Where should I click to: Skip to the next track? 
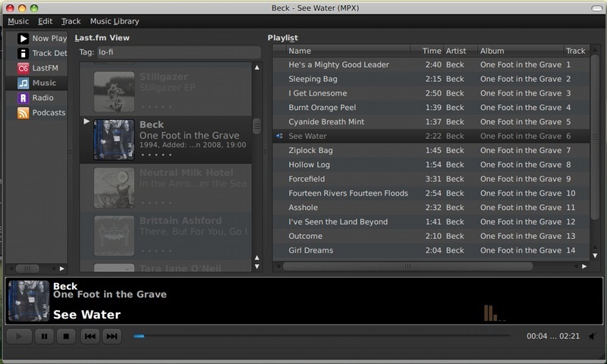coord(112,336)
